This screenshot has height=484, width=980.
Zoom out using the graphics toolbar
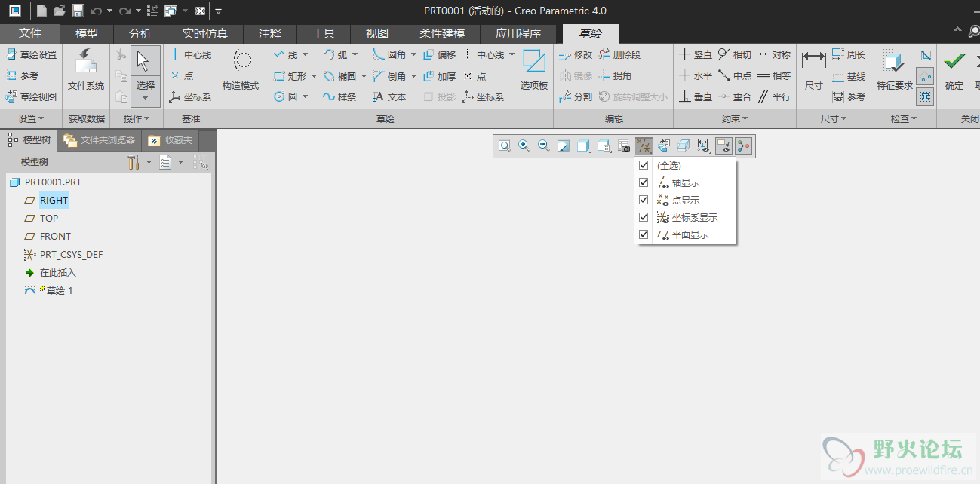pyautogui.click(x=543, y=146)
